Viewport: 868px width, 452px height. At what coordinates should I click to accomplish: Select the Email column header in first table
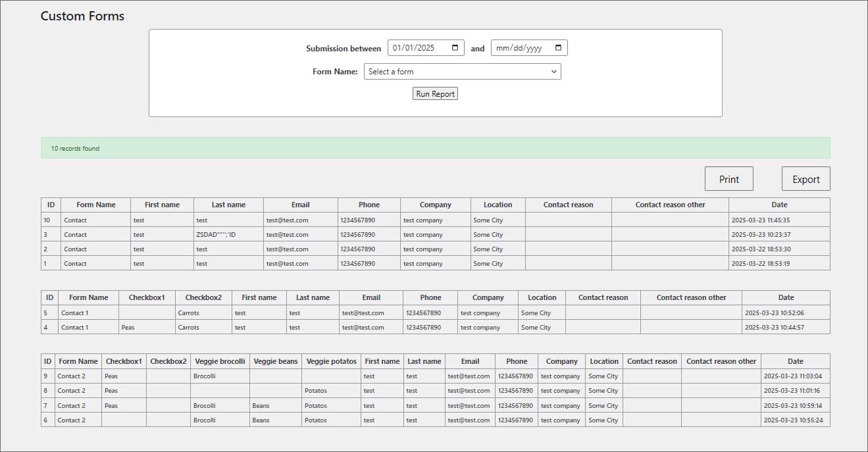click(300, 205)
